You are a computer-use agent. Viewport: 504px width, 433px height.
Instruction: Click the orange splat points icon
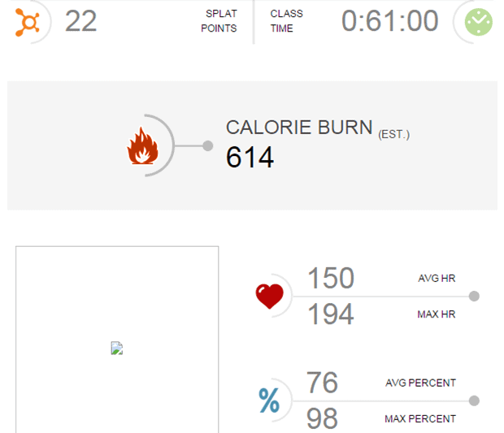pyautogui.click(x=27, y=22)
